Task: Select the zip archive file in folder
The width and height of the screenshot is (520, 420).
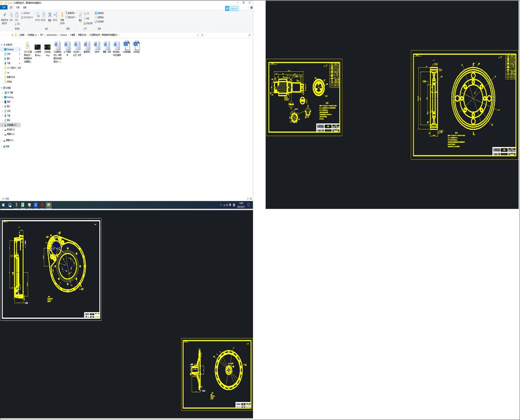Action: click(28, 52)
